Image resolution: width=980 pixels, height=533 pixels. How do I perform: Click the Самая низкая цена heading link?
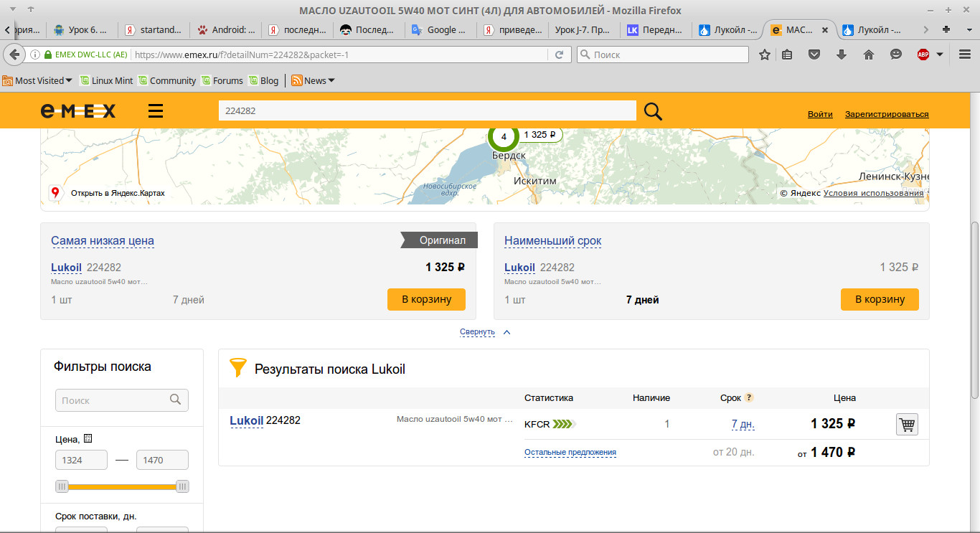tap(103, 240)
